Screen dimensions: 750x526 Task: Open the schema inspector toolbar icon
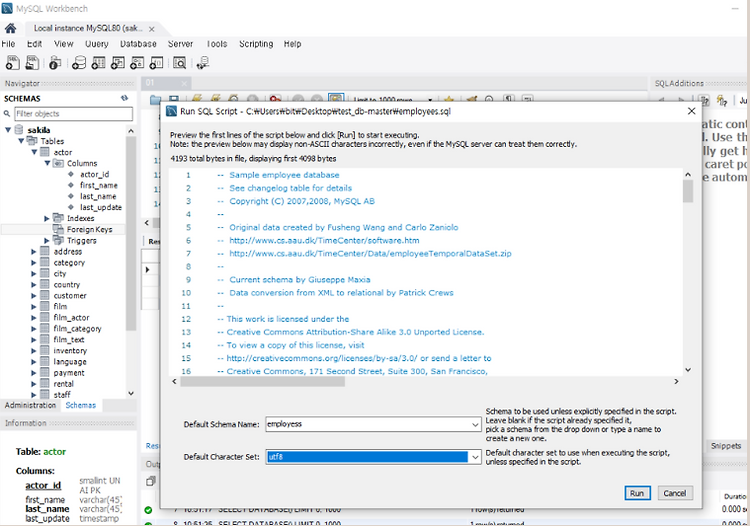(55, 63)
